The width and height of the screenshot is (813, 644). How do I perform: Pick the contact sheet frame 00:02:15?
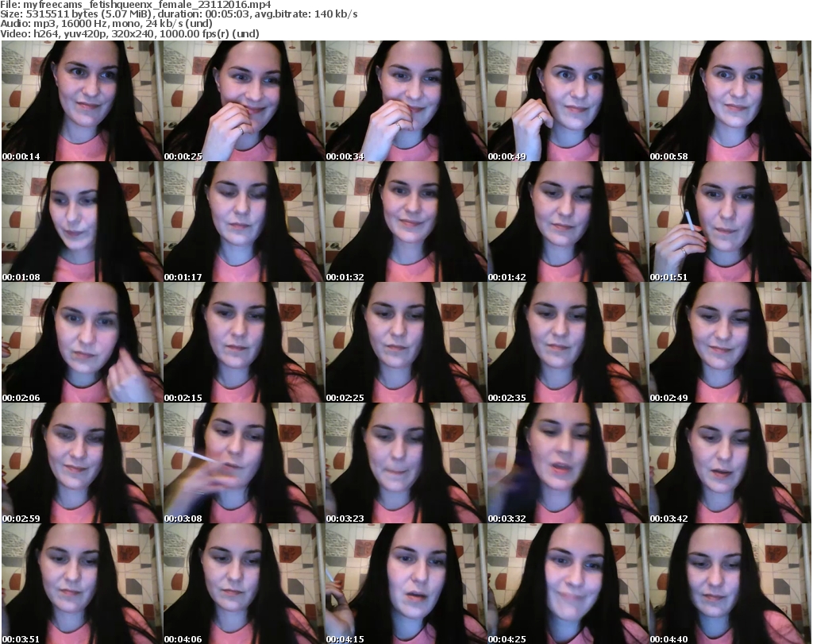pyautogui.click(x=244, y=343)
